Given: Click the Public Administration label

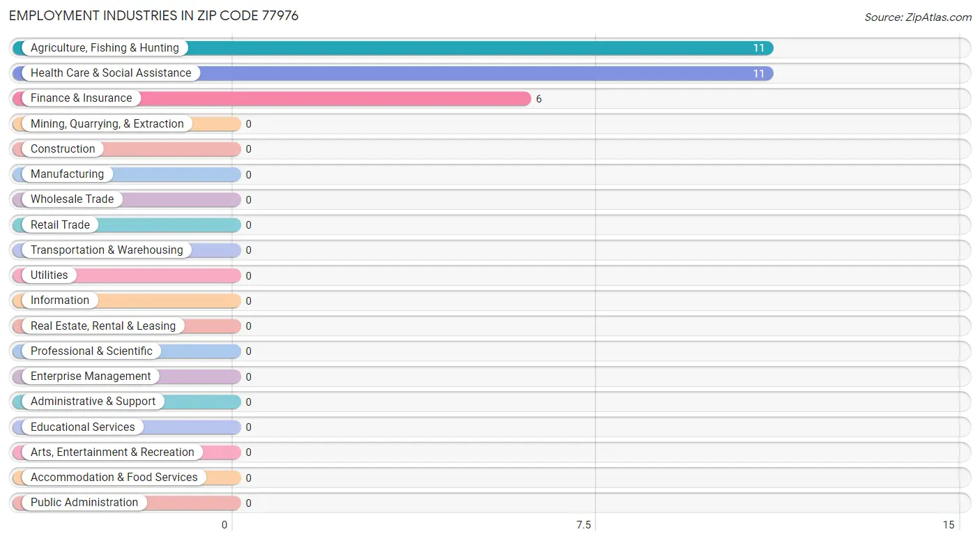Looking at the screenshot, I should pyautogui.click(x=84, y=503).
